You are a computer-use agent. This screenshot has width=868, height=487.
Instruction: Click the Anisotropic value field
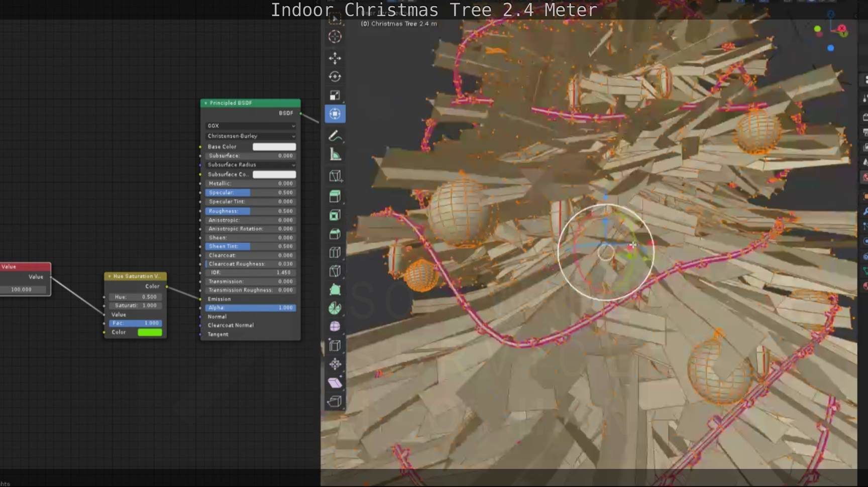coord(251,220)
